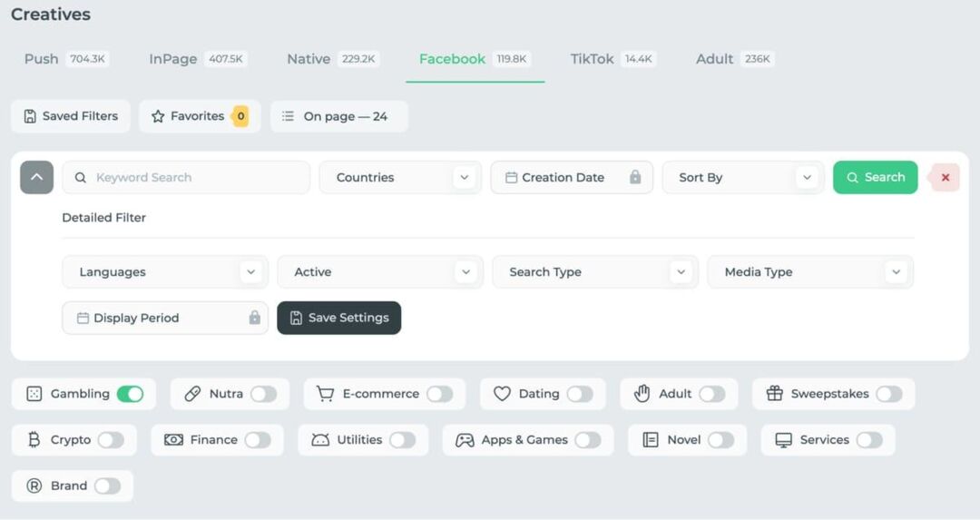
Task: Click the green Search button
Action: pyautogui.click(x=875, y=178)
